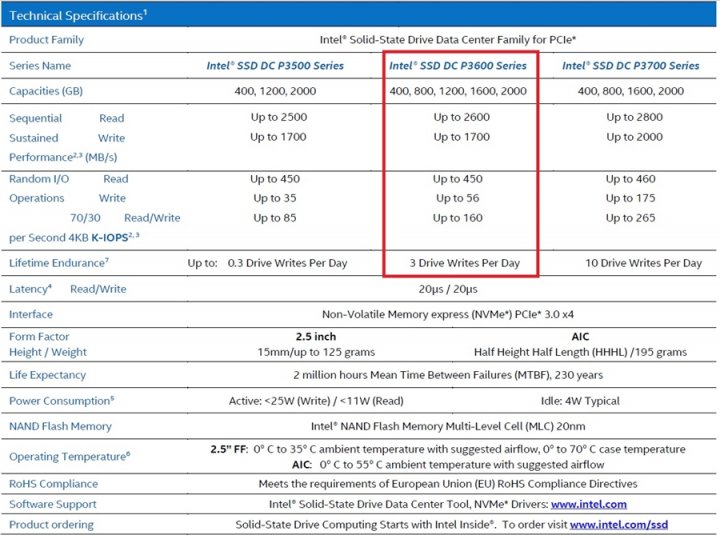Click the Multi-Level Cell (MLC) 20nm value
Image resolution: width=720 pixels, height=535 pixels.
(x=448, y=427)
